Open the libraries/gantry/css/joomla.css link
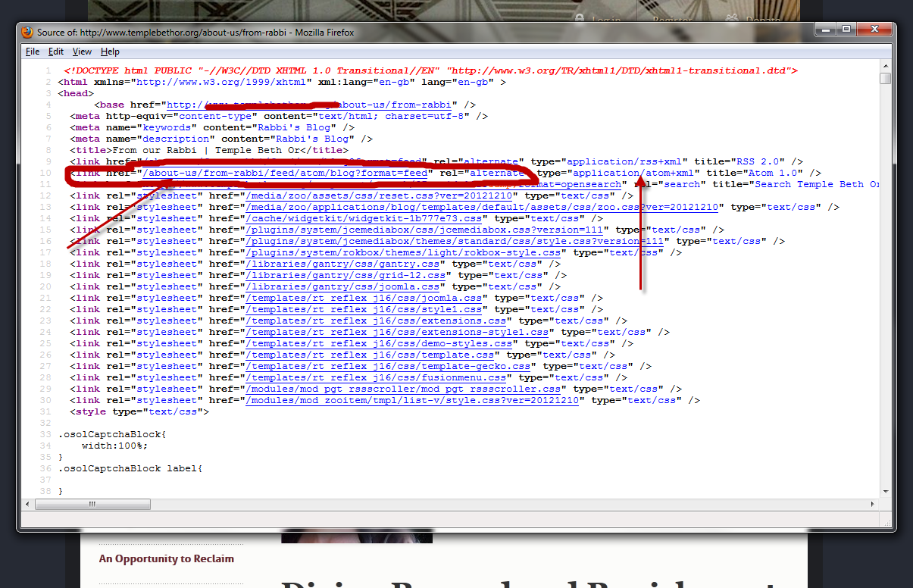Viewport: 913px width, 588px height. (x=343, y=286)
